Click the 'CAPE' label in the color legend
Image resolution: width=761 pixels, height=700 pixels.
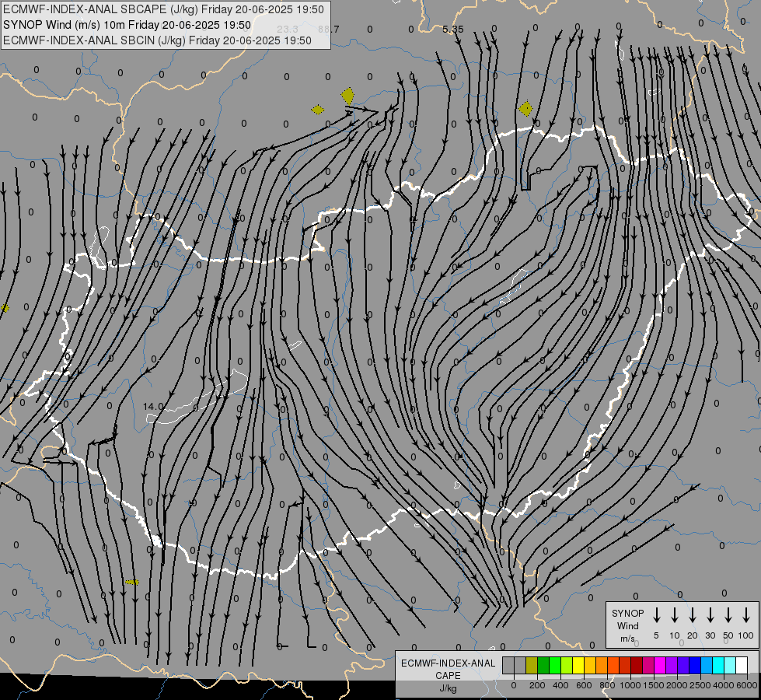point(448,676)
